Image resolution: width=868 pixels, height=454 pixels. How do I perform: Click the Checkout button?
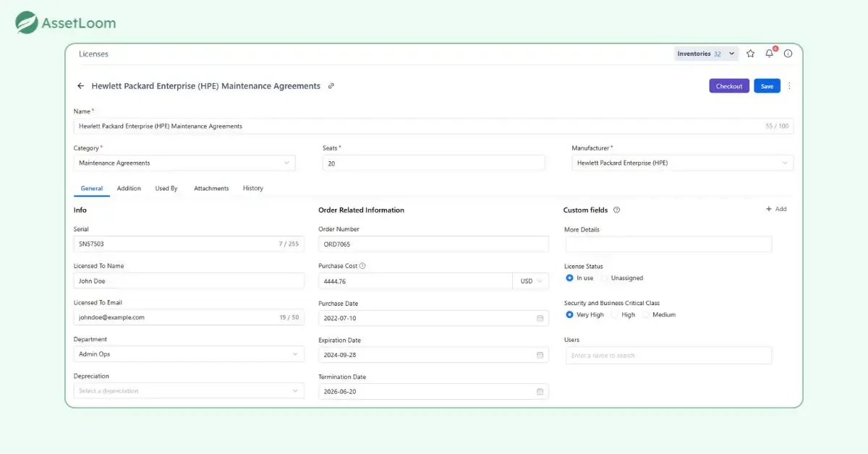tap(729, 86)
